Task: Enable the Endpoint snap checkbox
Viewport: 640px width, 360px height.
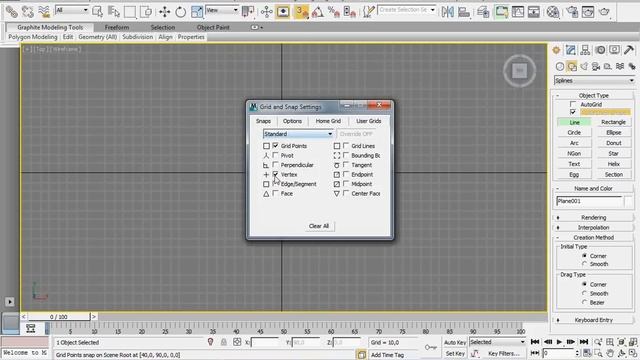Action: pos(346,174)
